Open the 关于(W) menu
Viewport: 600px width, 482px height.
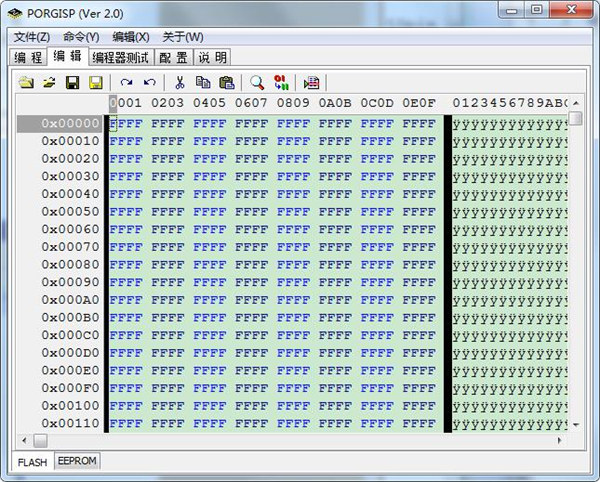183,37
